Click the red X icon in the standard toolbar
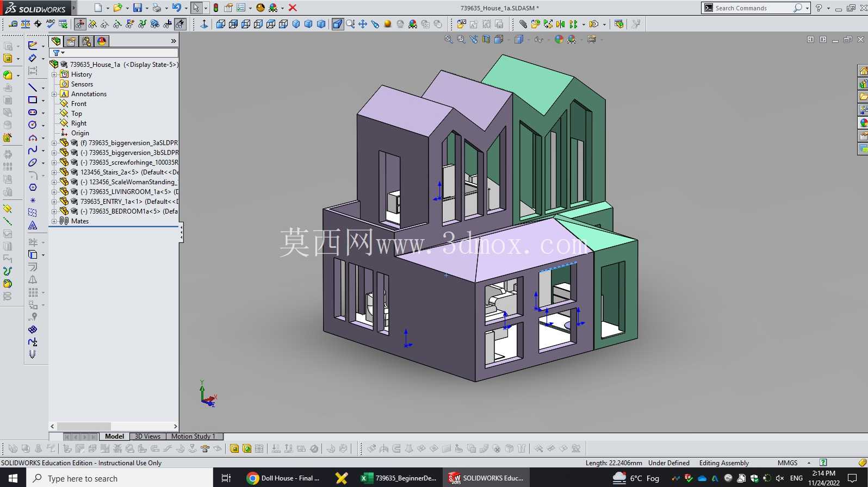Viewport: 868px width, 487px height. pos(293,8)
